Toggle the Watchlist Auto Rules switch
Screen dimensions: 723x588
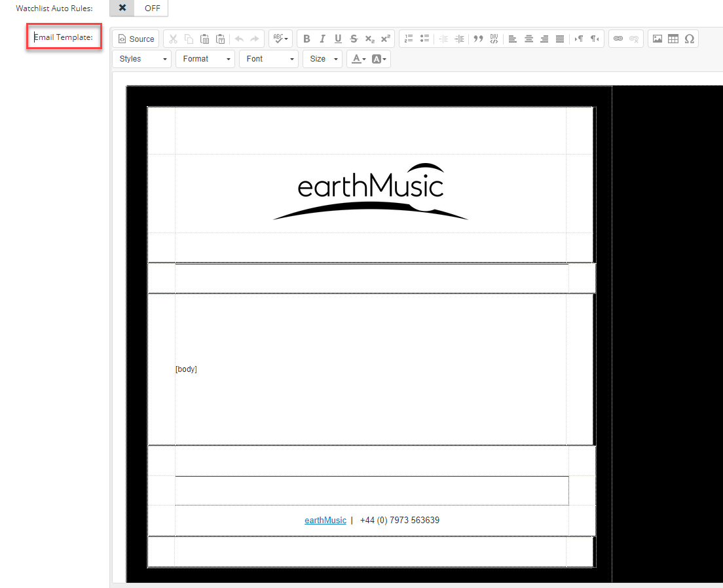click(x=139, y=8)
